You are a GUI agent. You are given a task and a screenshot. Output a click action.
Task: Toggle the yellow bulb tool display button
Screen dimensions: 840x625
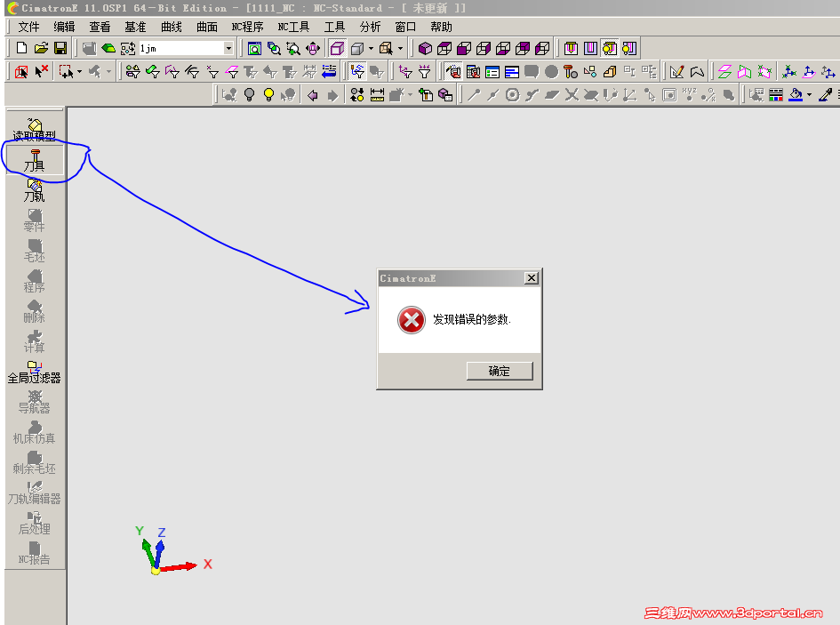(x=610, y=49)
